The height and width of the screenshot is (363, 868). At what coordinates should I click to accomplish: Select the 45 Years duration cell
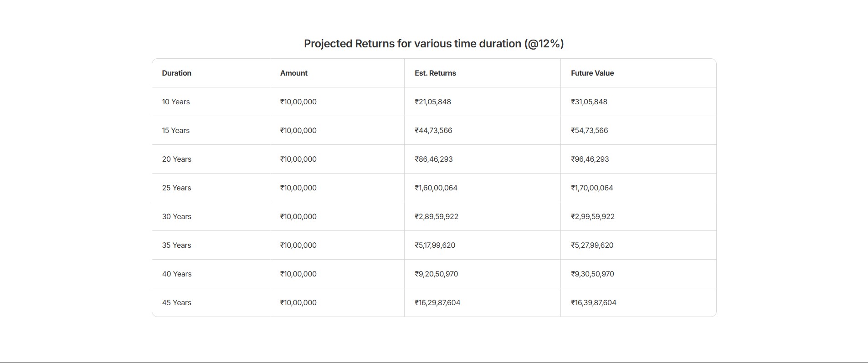click(177, 302)
